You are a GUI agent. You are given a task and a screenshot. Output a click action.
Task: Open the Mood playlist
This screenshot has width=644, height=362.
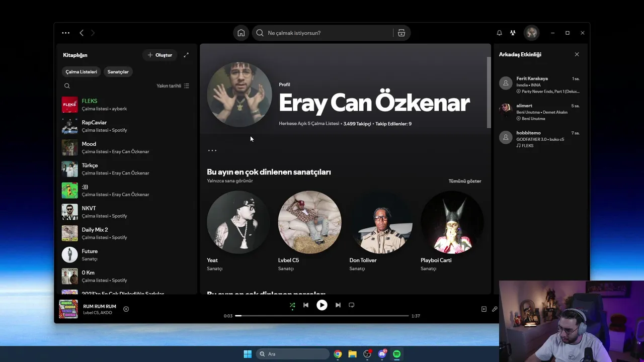(x=126, y=148)
